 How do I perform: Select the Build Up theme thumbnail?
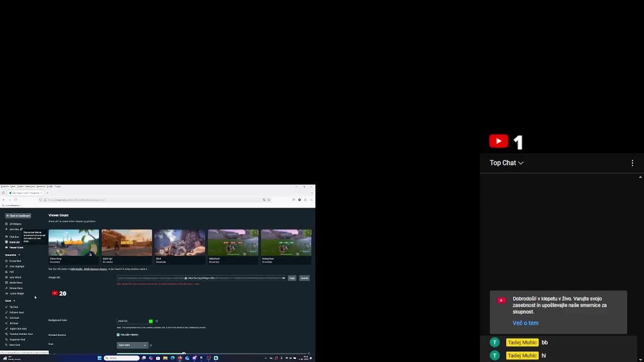[127, 243]
